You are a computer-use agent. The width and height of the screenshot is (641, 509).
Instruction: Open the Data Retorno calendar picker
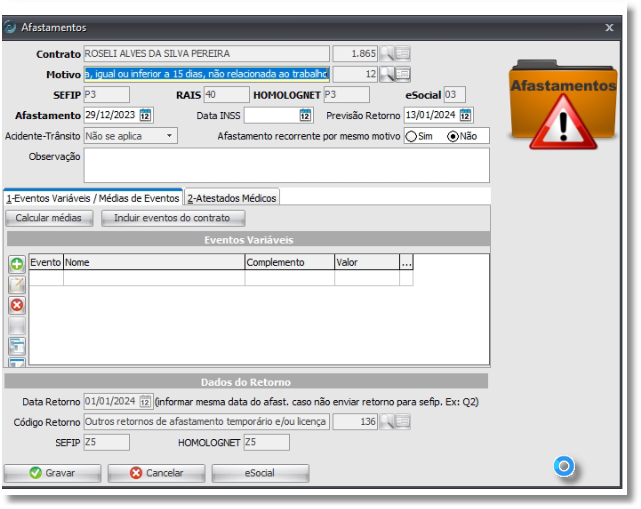click(145, 401)
